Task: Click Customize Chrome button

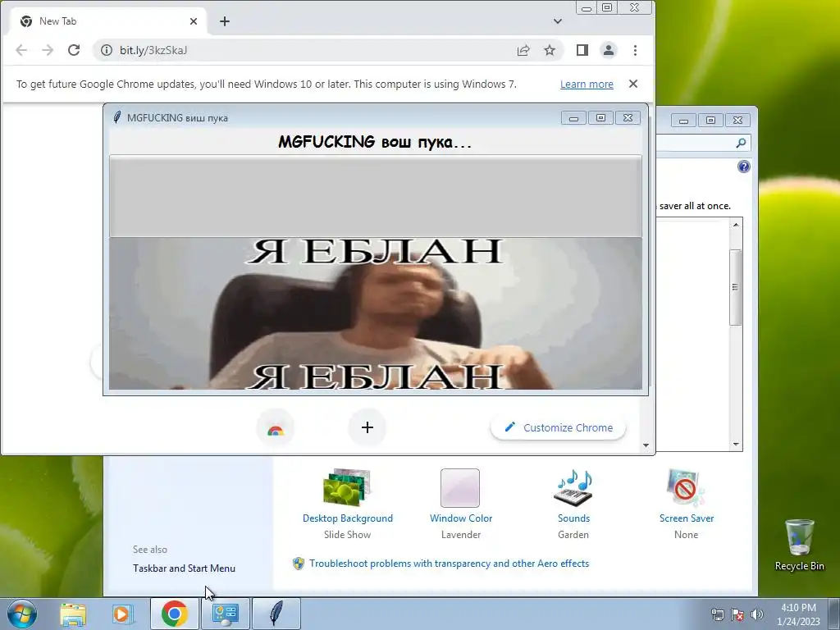Action: (558, 427)
